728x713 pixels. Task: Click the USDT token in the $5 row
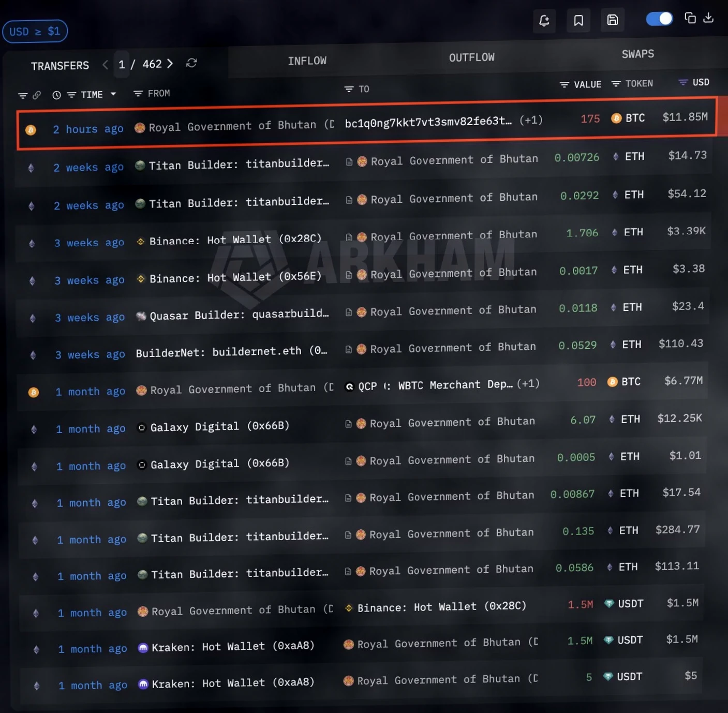(x=623, y=677)
